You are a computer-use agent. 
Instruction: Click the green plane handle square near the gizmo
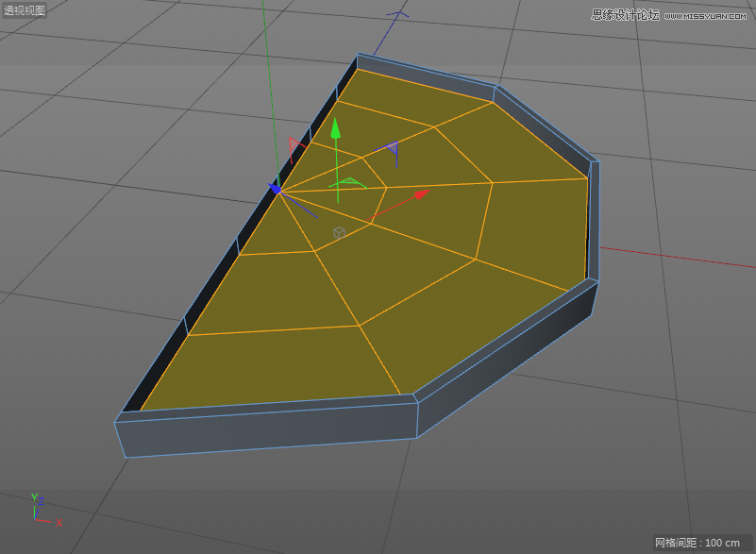tap(351, 183)
